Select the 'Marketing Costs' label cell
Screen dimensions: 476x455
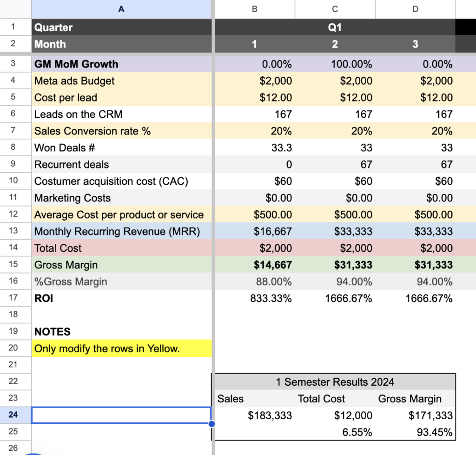coord(121,198)
